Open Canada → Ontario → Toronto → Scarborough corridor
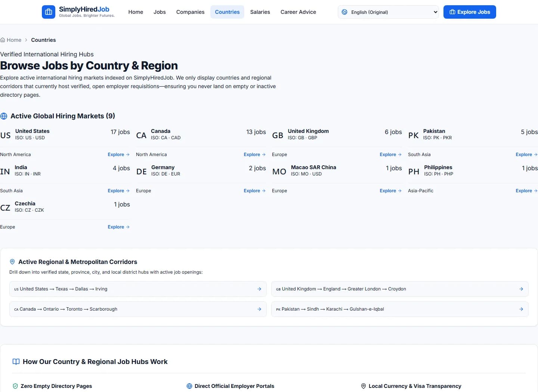 tap(138, 309)
